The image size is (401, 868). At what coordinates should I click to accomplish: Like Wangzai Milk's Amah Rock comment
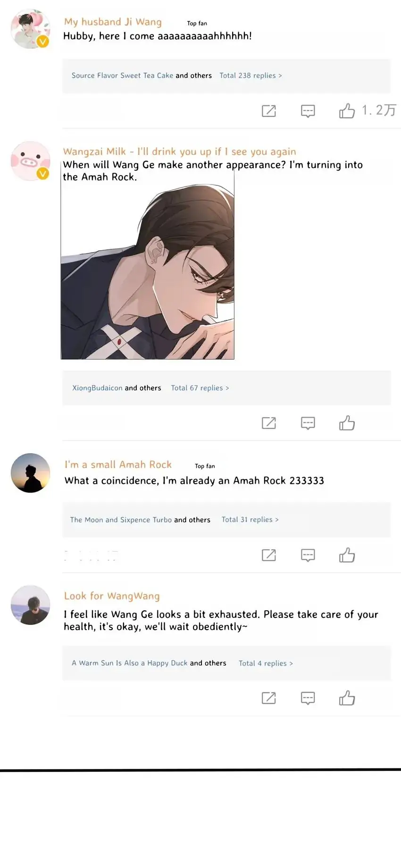click(347, 423)
